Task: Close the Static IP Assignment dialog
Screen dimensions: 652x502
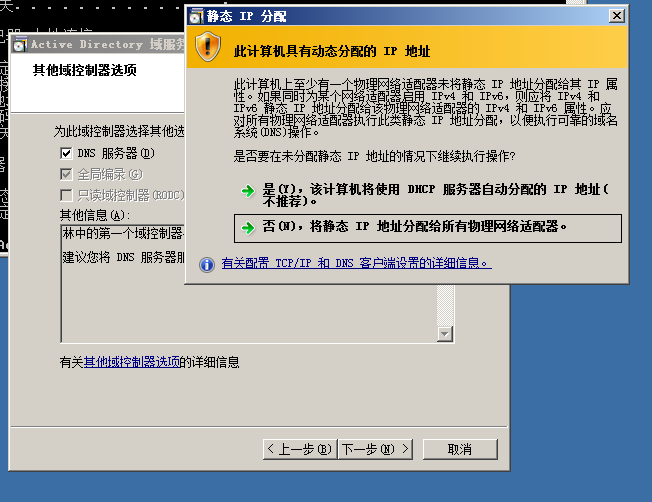Action: (617, 16)
